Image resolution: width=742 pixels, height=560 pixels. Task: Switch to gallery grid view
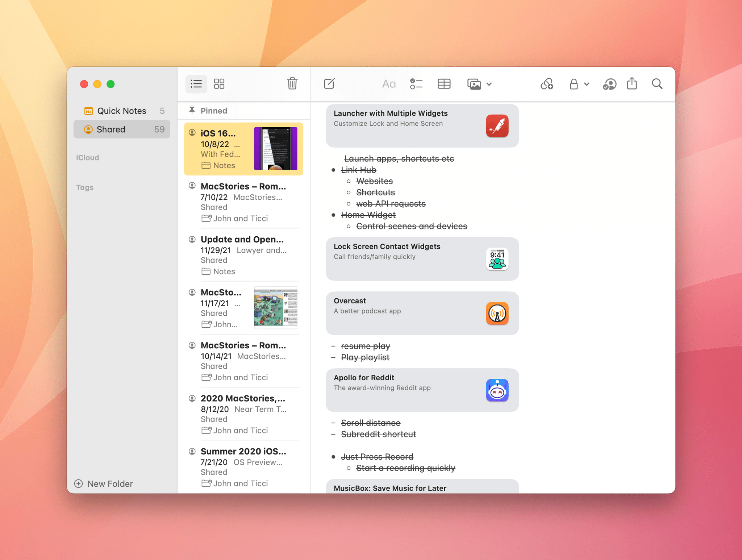click(219, 84)
